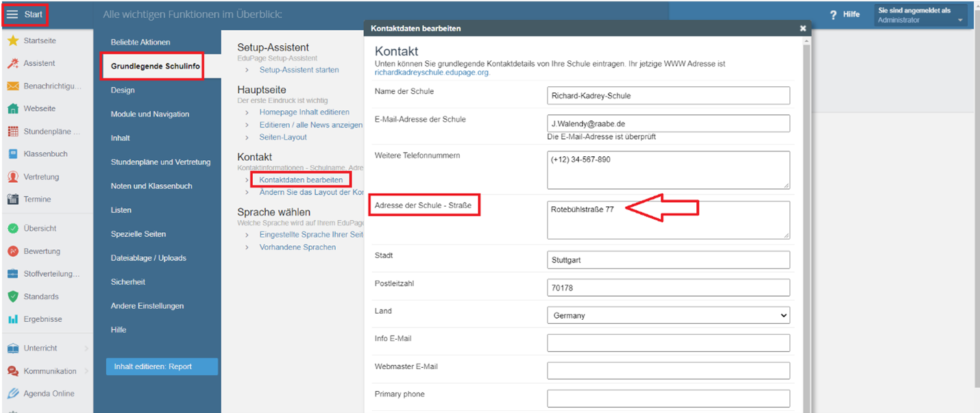Click the Übersicht green check icon

click(12, 229)
